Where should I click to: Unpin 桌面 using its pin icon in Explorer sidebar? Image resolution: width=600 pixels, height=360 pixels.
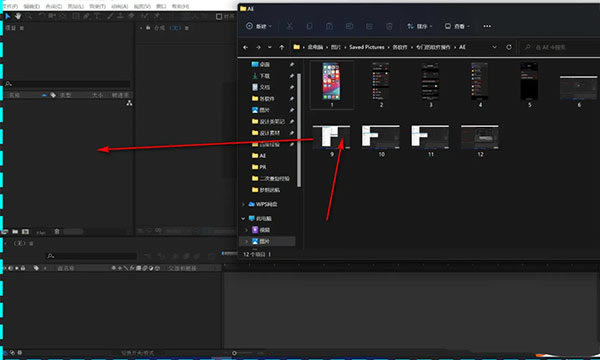pos(292,64)
